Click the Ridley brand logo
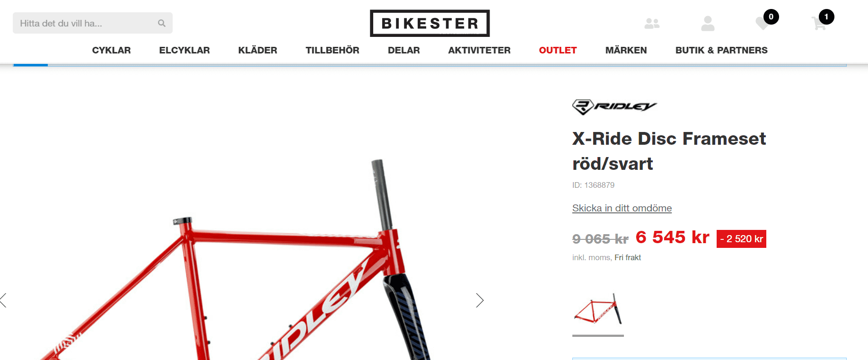868x360 pixels. click(614, 107)
